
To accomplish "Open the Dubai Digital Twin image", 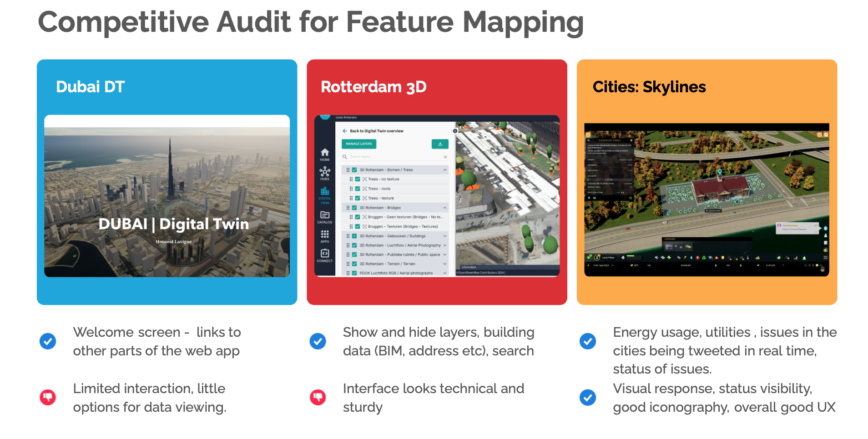I will (167, 196).
